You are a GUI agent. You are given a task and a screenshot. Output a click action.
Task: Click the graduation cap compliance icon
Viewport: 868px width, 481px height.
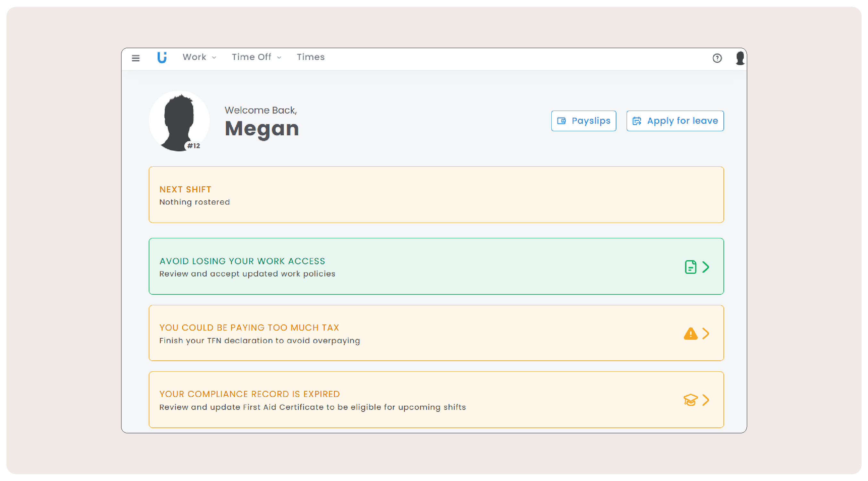click(690, 400)
